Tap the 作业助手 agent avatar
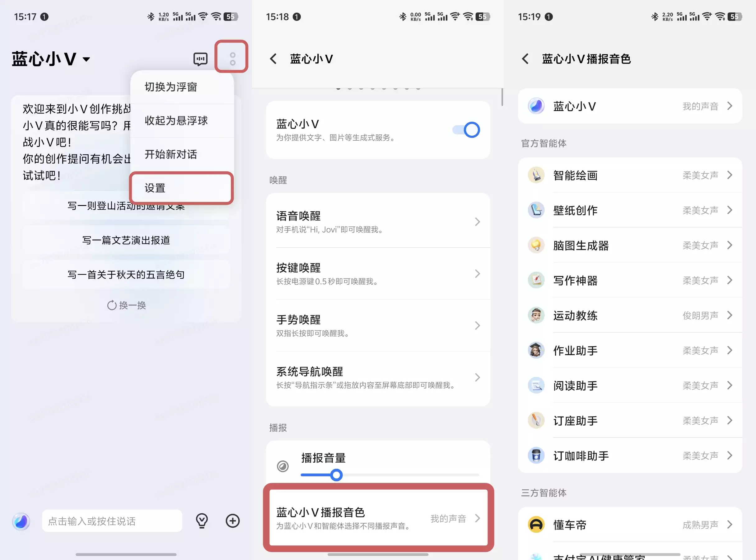This screenshot has width=756, height=560. click(x=536, y=351)
